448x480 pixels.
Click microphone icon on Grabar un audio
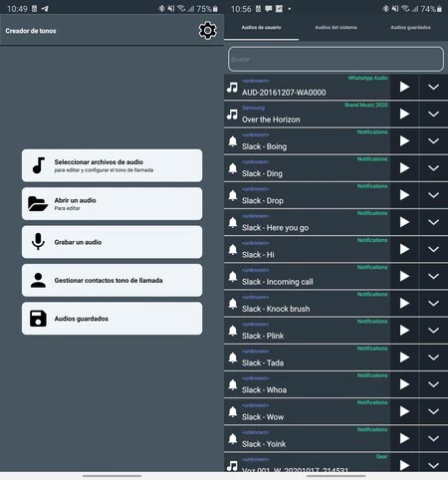[38, 241]
